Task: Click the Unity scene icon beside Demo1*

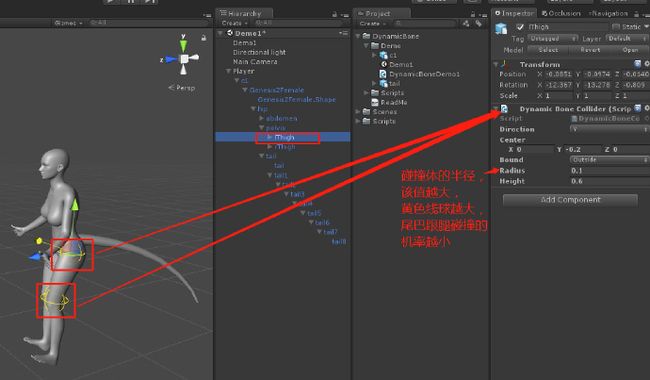Action: tap(230, 33)
